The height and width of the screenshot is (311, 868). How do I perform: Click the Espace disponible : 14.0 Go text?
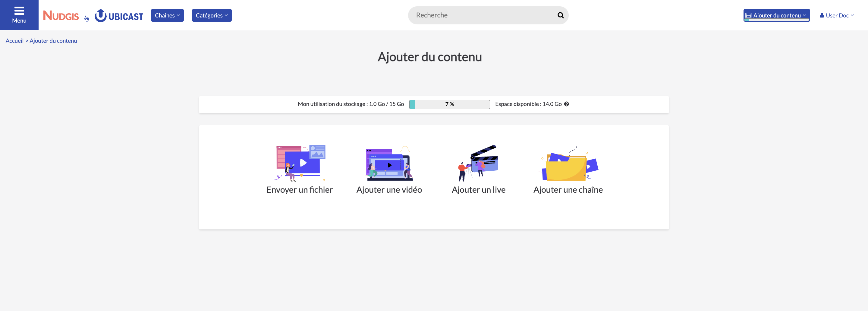[528, 104]
